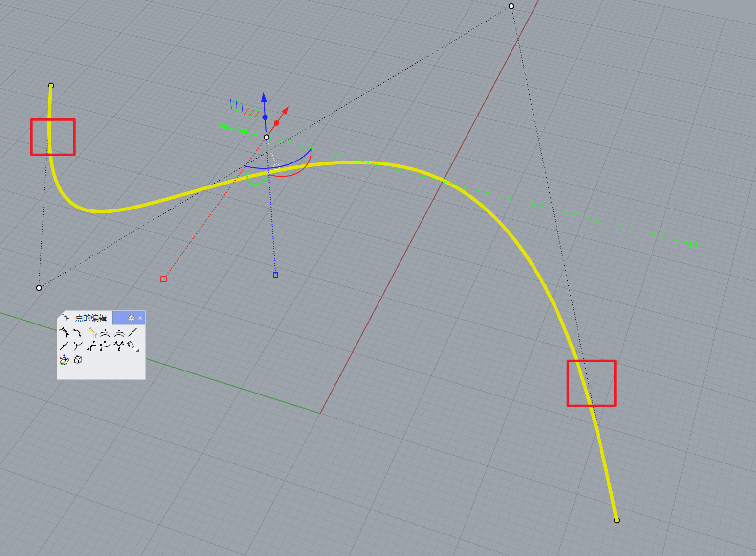The height and width of the screenshot is (556, 756).
Task: Select the Remove control point tool
Action: click(119, 333)
